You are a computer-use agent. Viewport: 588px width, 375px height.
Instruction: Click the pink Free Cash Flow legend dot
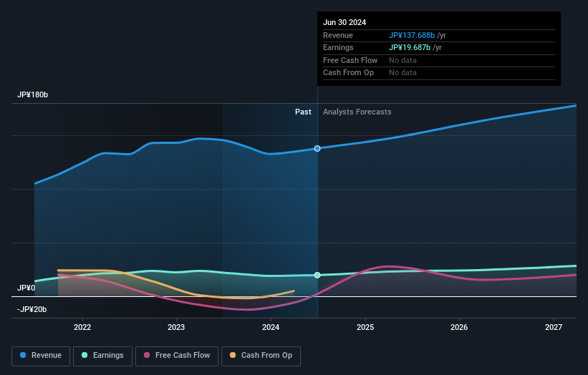click(x=147, y=355)
